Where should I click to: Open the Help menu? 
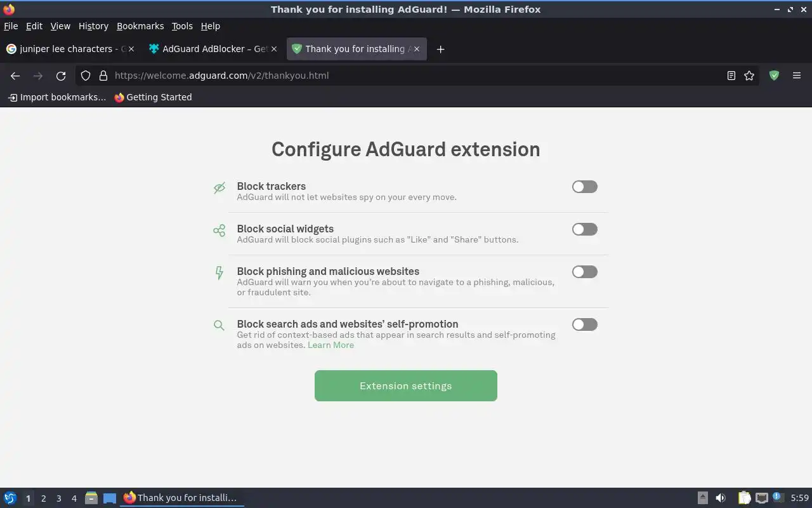point(211,26)
